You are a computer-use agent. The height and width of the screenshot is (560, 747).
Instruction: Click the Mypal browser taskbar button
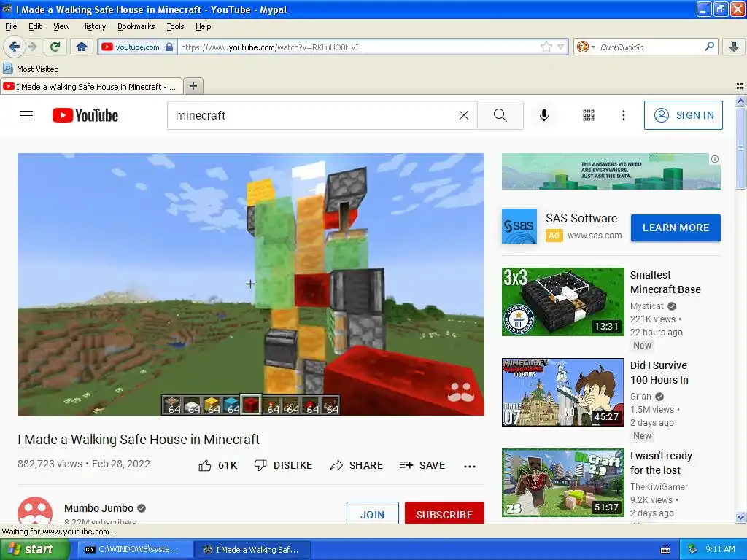pyautogui.click(x=252, y=550)
